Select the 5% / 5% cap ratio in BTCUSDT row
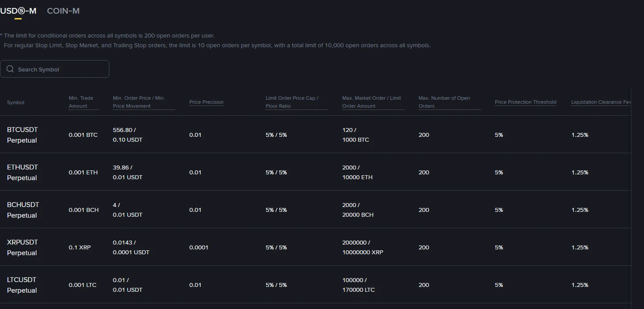Image resolution: width=644 pixels, height=309 pixels. (x=276, y=135)
